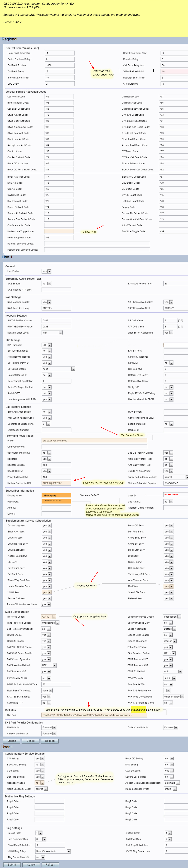Open the Message Waiting dropdown

(40, 783)
